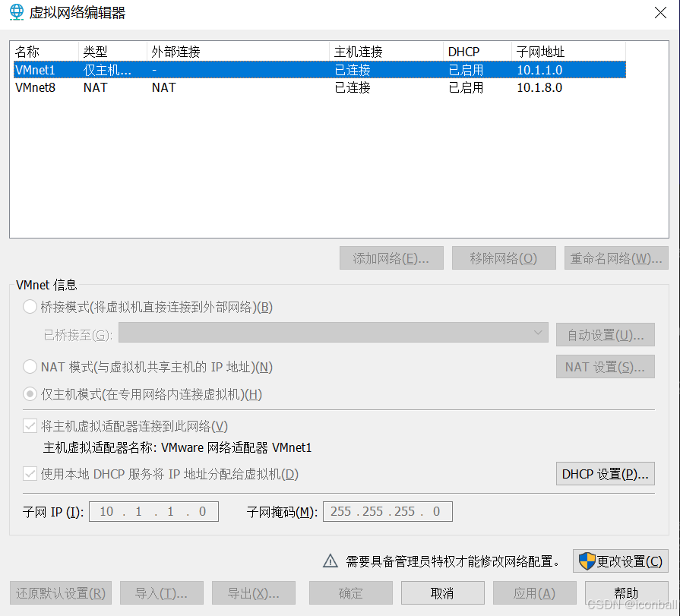
Task: Click the 已启用 DHCP cell of VMnet8
Action: click(466, 87)
